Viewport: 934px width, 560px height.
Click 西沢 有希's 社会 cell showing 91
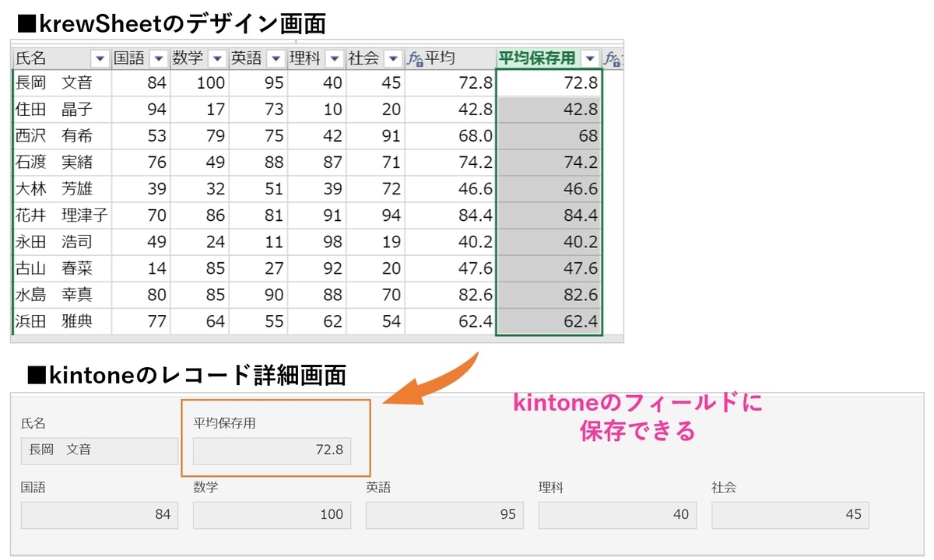[x=375, y=136]
